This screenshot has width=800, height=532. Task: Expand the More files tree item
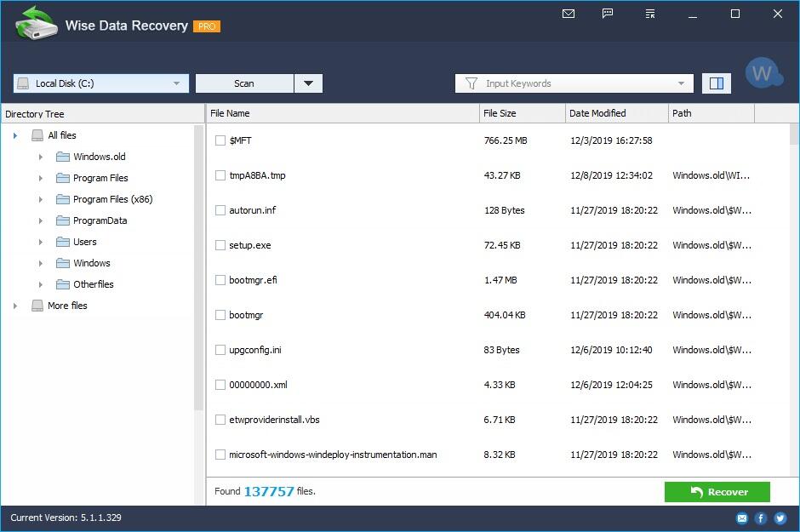click(14, 306)
